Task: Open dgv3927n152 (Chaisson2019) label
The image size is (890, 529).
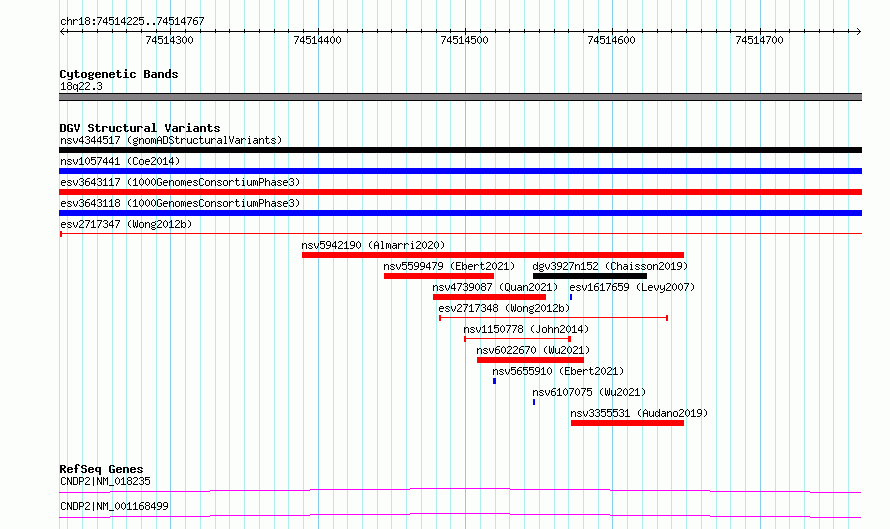Action: tap(610, 266)
